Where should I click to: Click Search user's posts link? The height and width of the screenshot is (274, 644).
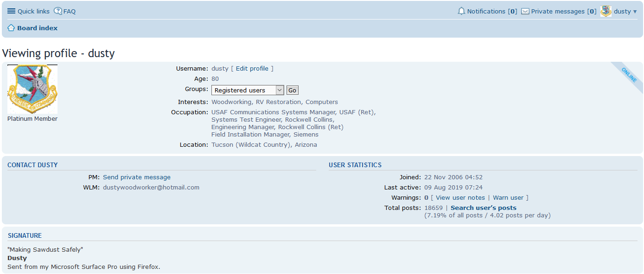(x=484, y=208)
